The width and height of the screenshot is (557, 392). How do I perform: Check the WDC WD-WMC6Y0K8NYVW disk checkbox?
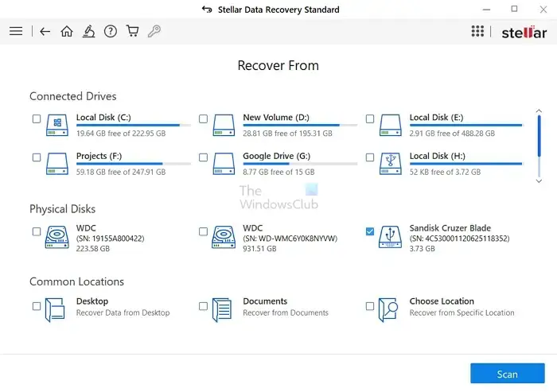(203, 231)
